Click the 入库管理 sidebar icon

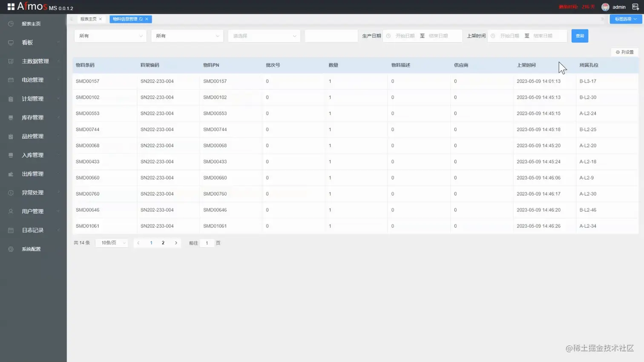(11, 155)
